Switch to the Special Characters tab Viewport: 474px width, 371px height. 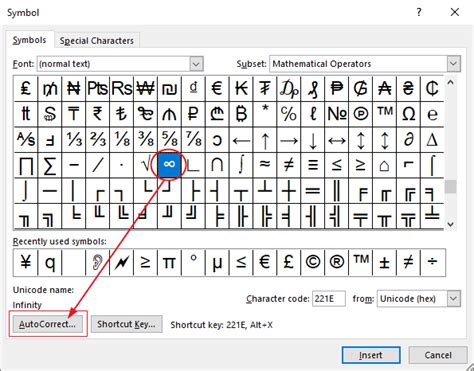pyautogui.click(x=97, y=41)
